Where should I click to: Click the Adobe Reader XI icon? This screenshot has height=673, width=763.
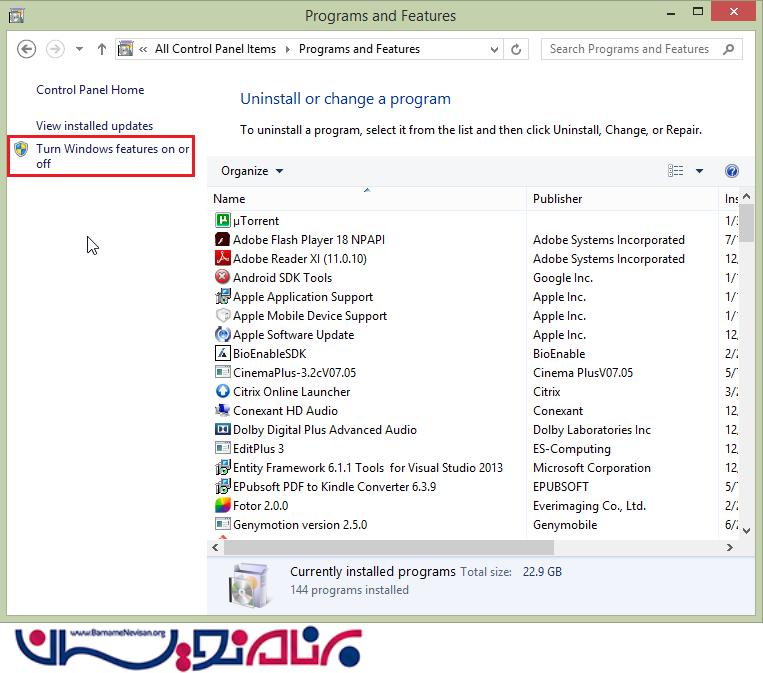tap(223, 259)
